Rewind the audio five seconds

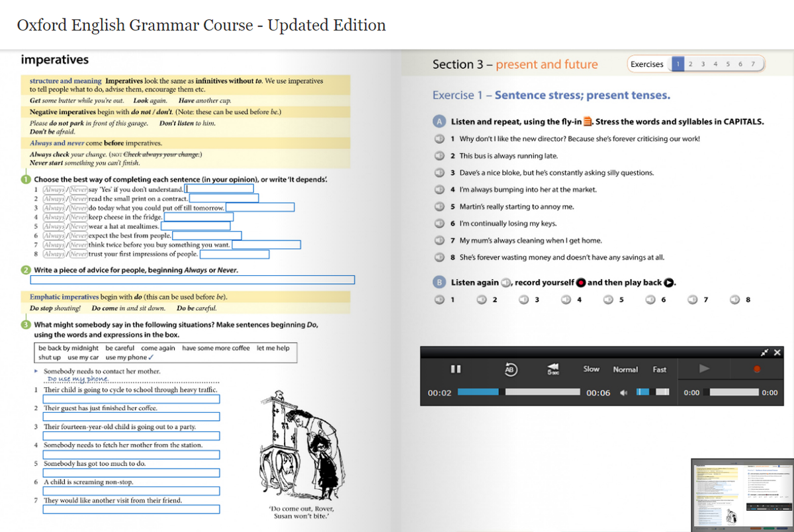pyautogui.click(x=553, y=369)
